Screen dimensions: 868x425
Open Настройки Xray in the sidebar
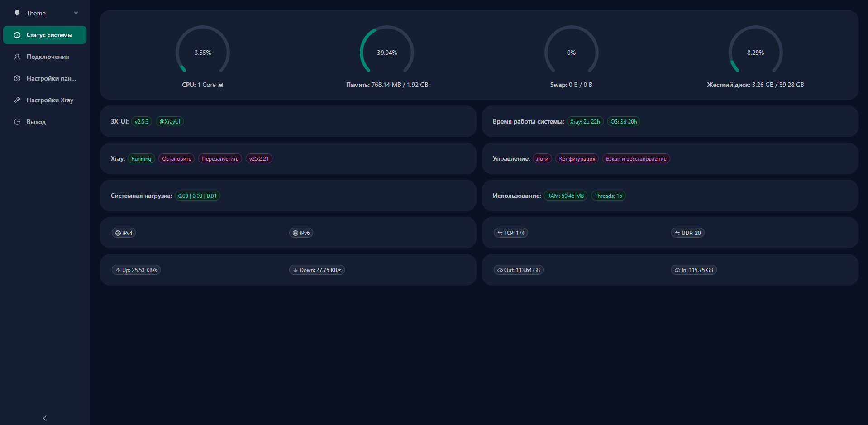click(x=50, y=100)
